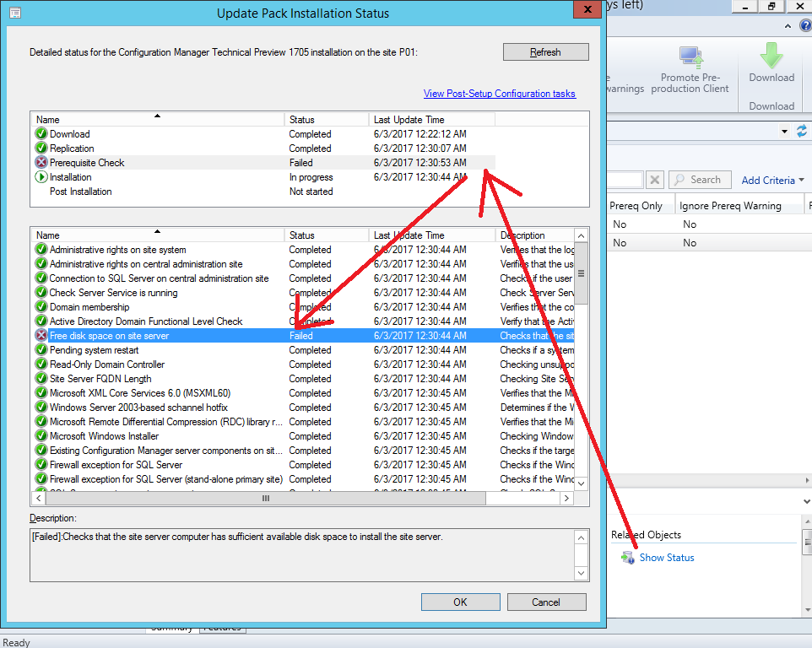Select Microsoft Remote Differential Compression row

click(x=302, y=422)
